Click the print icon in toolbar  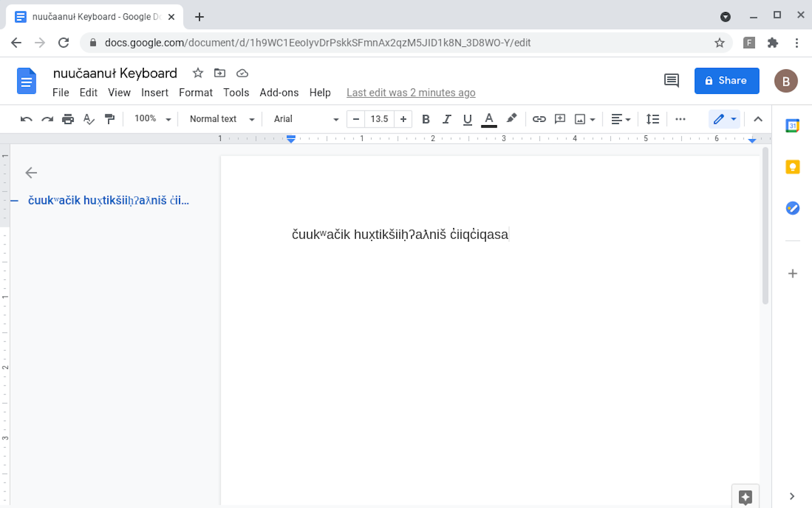click(x=68, y=119)
